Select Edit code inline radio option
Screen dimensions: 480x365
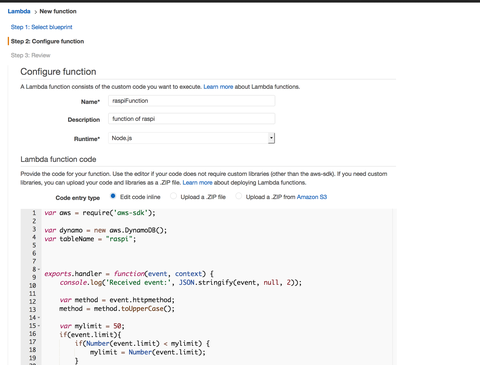(113, 196)
